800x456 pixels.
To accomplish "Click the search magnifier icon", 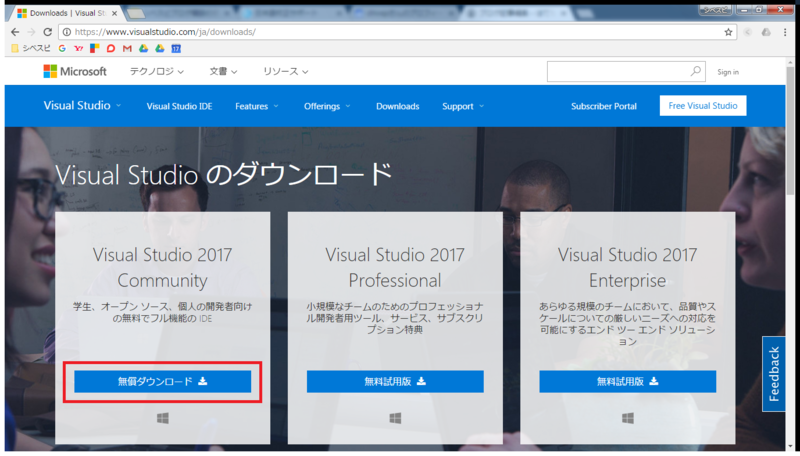I will [695, 71].
